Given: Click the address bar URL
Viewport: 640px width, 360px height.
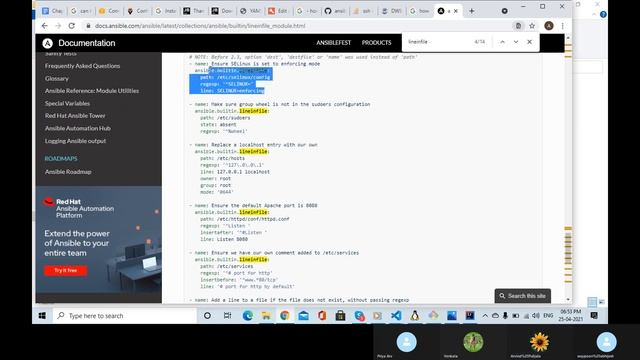Looking at the screenshot, I should click(200, 26).
